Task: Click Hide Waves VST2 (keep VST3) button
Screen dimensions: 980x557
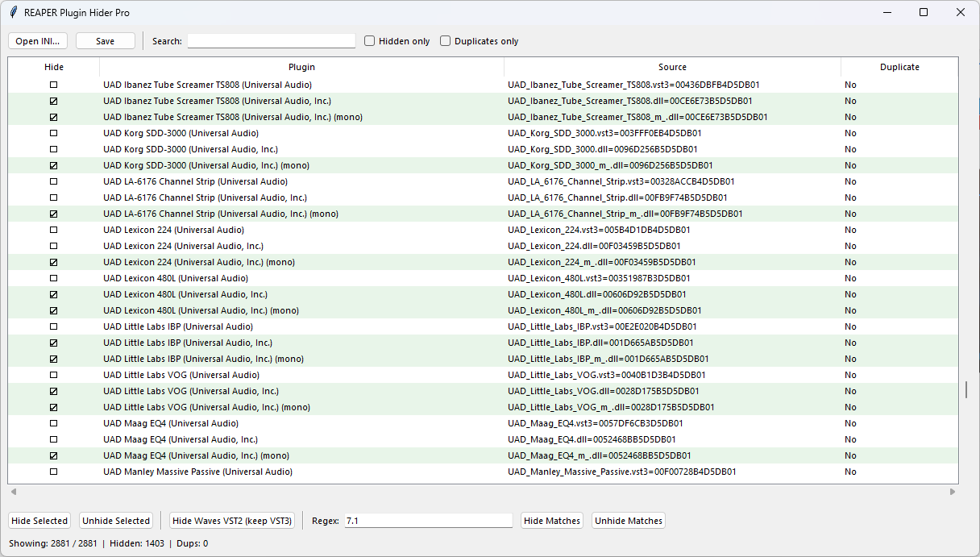Action: [232, 521]
